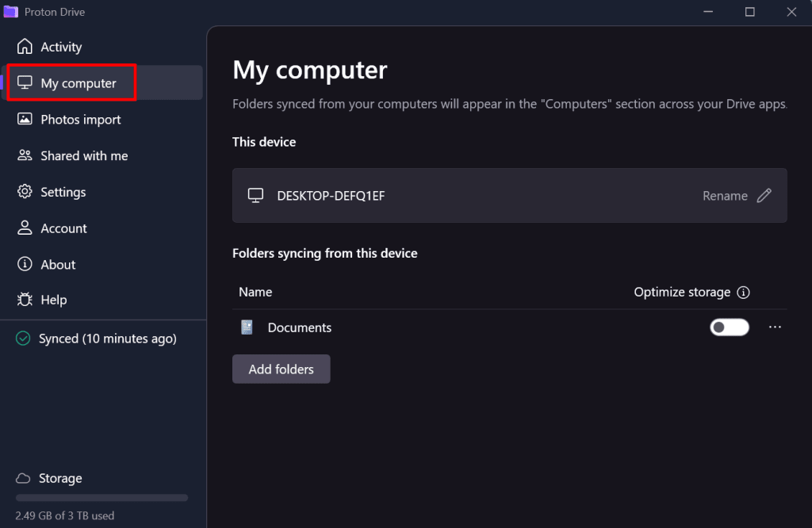Click the Documents folder name
The height and width of the screenshot is (528, 812).
(299, 327)
